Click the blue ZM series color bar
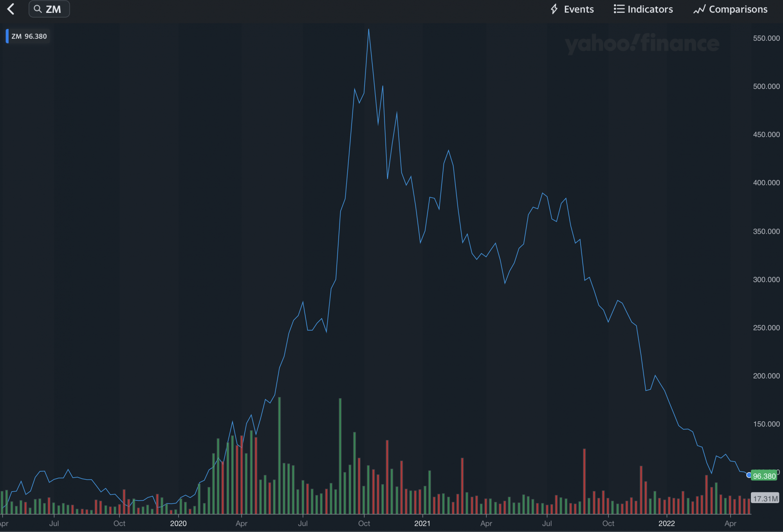Screen dimensions: 783x532 (7, 36)
